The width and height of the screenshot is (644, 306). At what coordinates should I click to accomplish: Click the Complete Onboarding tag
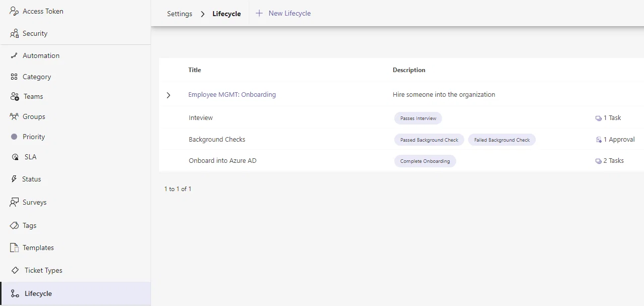point(425,161)
